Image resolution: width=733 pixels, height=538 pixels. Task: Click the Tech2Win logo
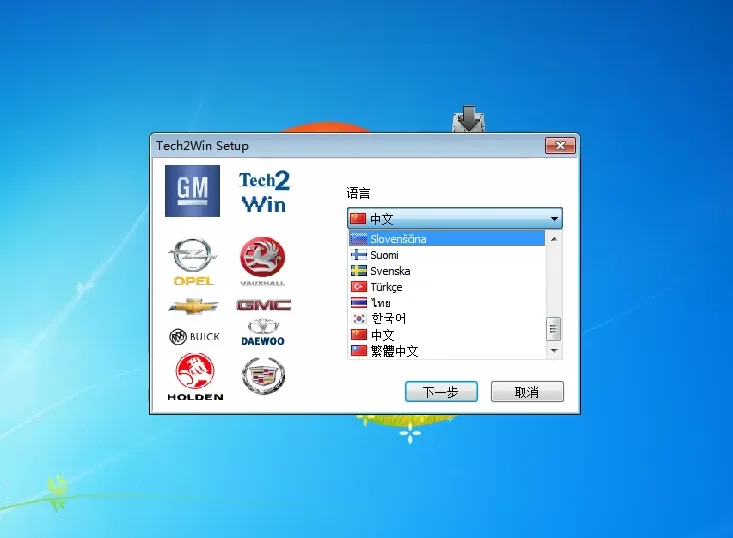264,192
